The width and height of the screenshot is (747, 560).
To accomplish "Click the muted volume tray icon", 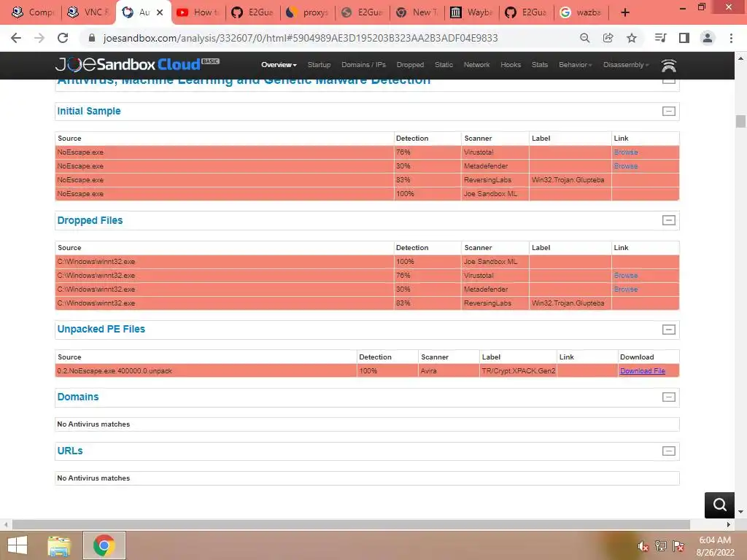I will point(643,546).
